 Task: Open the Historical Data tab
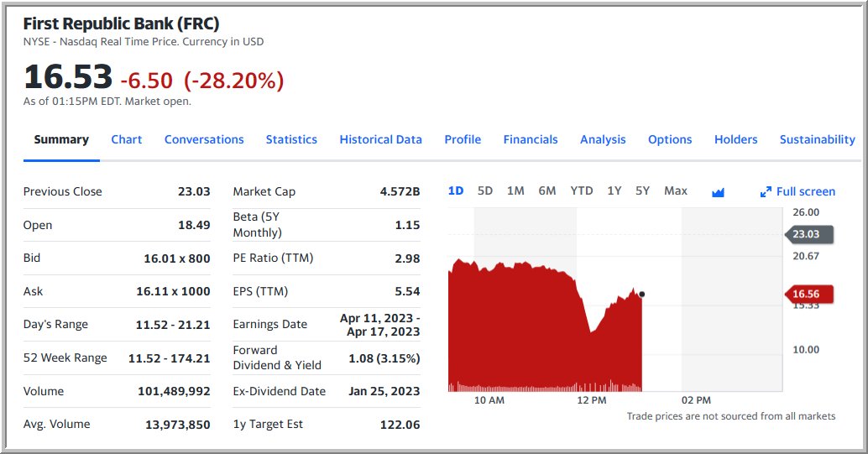(381, 139)
